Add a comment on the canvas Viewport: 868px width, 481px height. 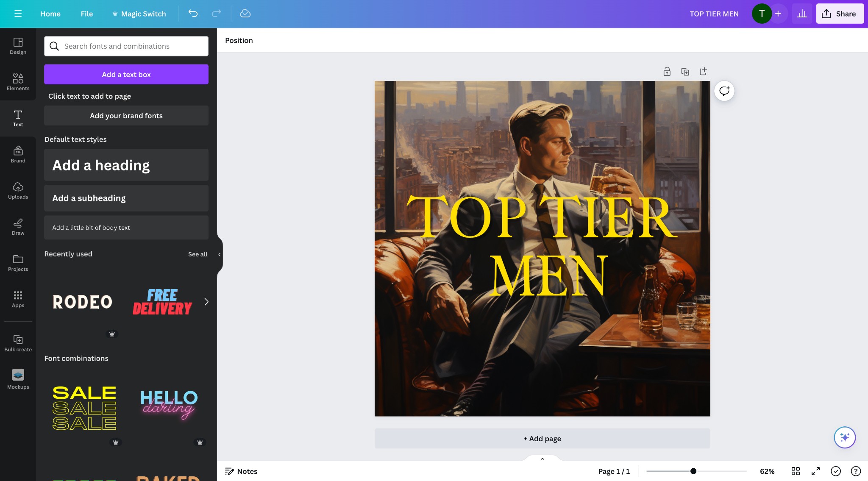point(724,91)
